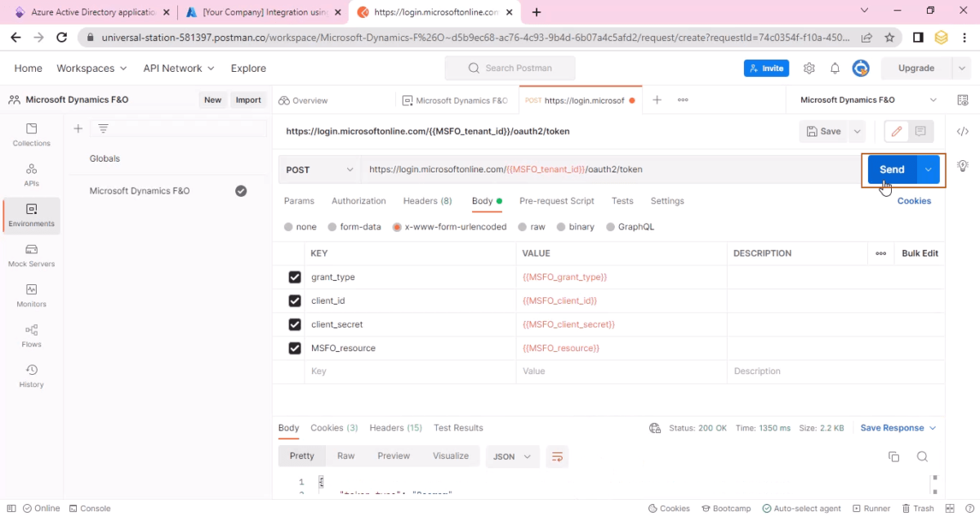Click the request URL input field
Image resolution: width=980 pixels, height=517 pixels.
604,170
